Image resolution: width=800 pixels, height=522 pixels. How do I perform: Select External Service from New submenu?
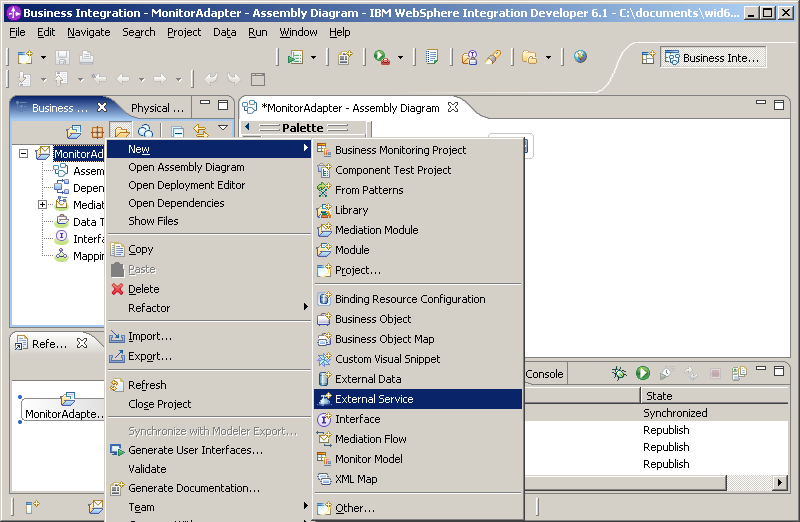[418, 399]
